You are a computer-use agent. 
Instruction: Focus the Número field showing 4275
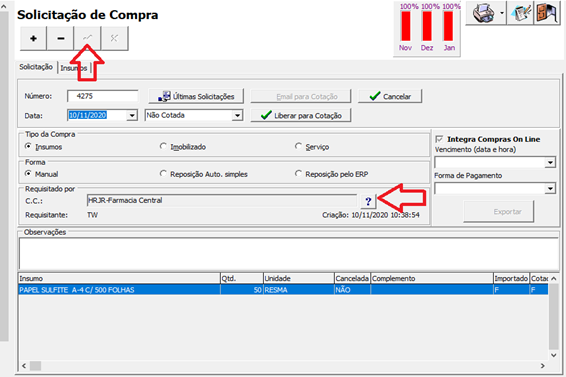click(x=103, y=96)
